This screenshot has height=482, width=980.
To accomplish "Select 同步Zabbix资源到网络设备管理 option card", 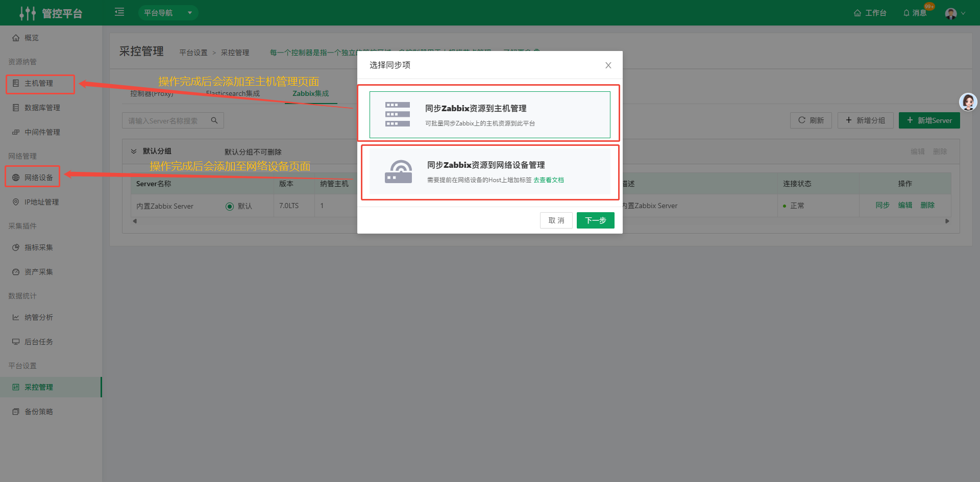I will tap(489, 171).
